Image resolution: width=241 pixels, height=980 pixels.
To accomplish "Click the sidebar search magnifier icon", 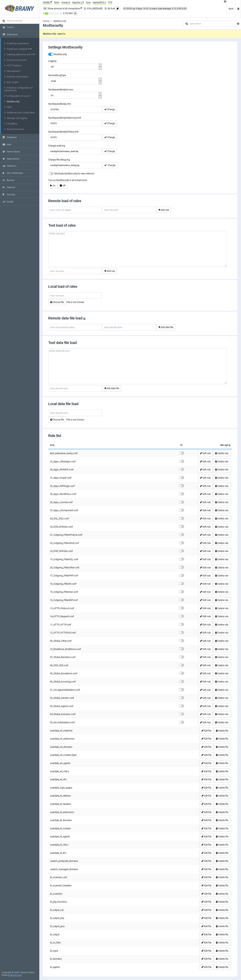I will 4,21.
